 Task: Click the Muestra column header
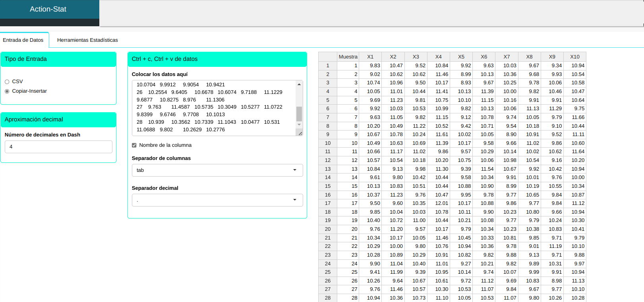[x=348, y=57]
